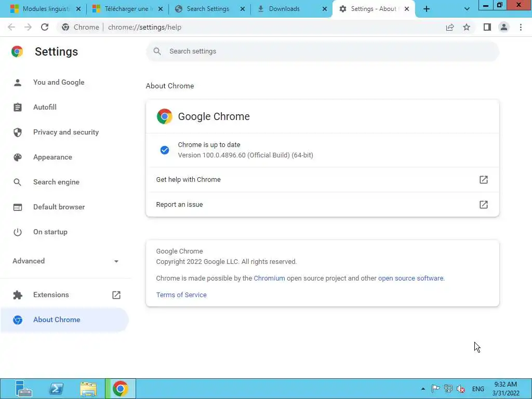Close the Downloads tab
This screenshot has height=399, width=532.
pos(325,9)
